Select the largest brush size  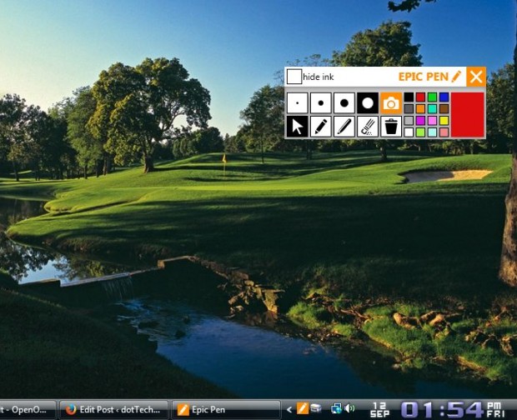pyautogui.click(x=368, y=103)
